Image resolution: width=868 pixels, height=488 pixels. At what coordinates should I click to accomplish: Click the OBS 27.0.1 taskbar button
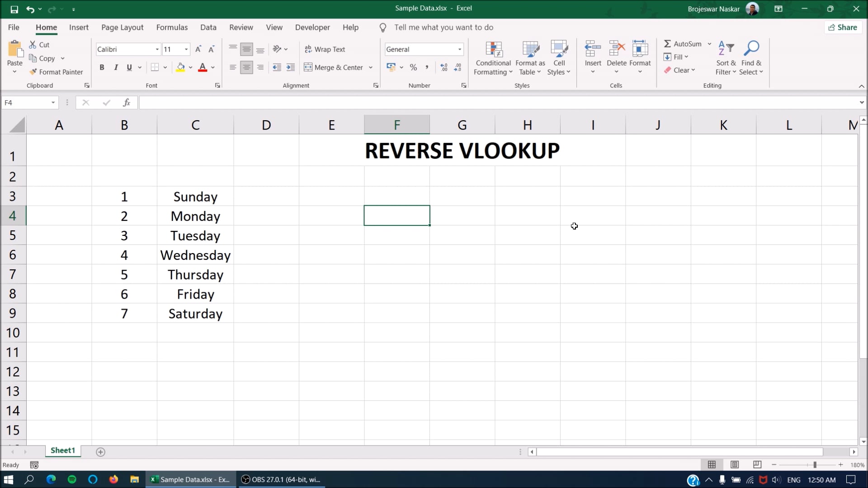[x=281, y=479]
